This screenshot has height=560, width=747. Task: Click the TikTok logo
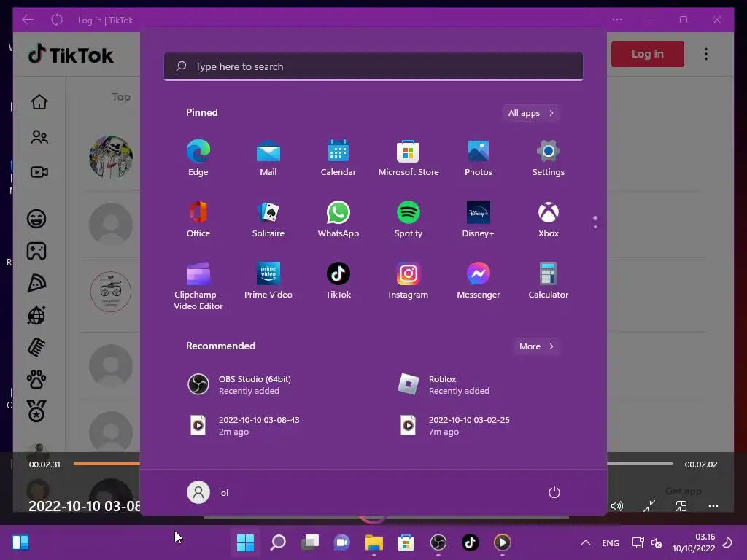71,55
